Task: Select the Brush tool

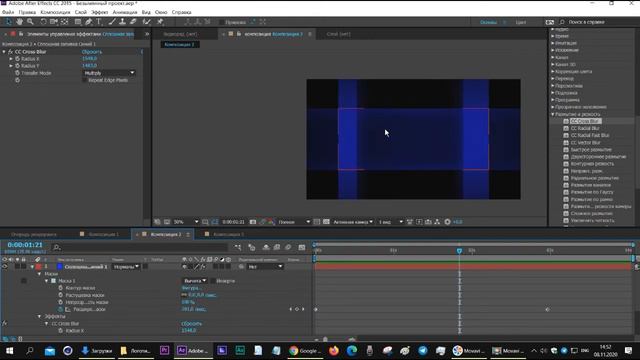Action: pos(112,22)
